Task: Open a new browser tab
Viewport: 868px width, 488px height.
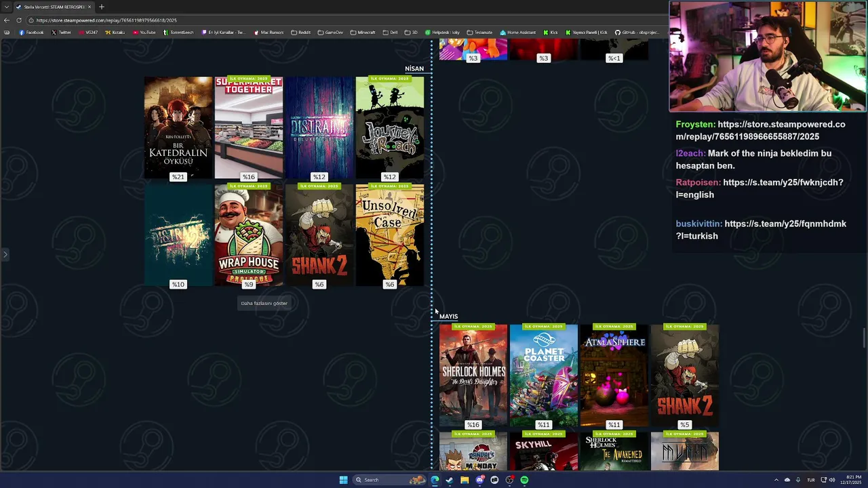Action: (101, 7)
